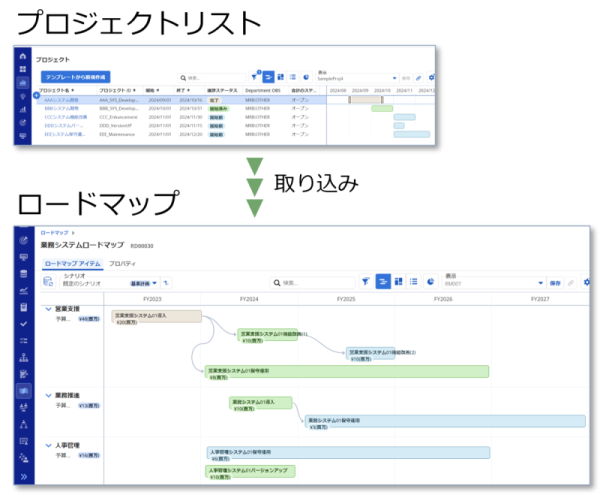Switch roadmap to list view
Screen dimensions: 600x495
tap(414, 282)
